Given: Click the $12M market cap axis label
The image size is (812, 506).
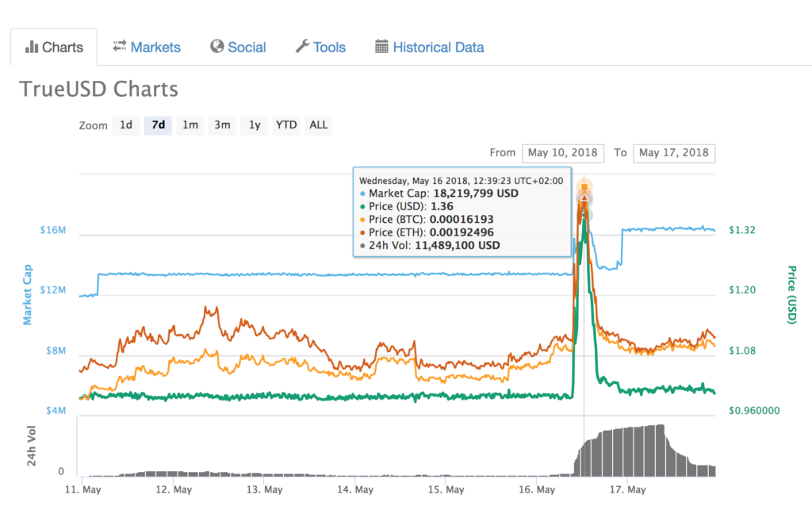Looking at the screenshot, I should (x=53, y=290).
